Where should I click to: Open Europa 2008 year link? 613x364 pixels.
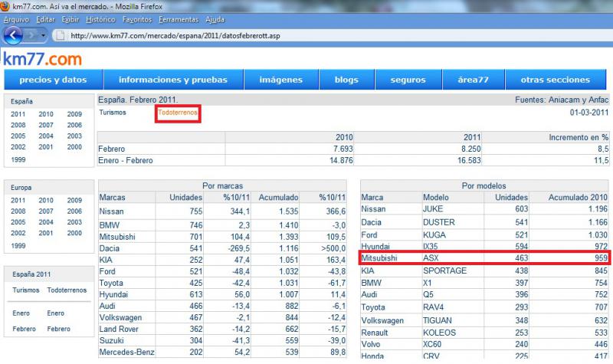tap(18, 212)
